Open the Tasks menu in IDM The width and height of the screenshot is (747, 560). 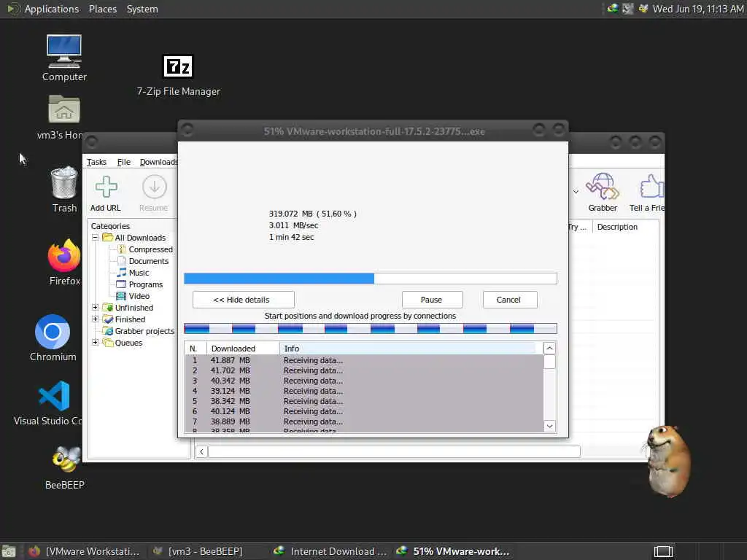(x=96, y=162)
